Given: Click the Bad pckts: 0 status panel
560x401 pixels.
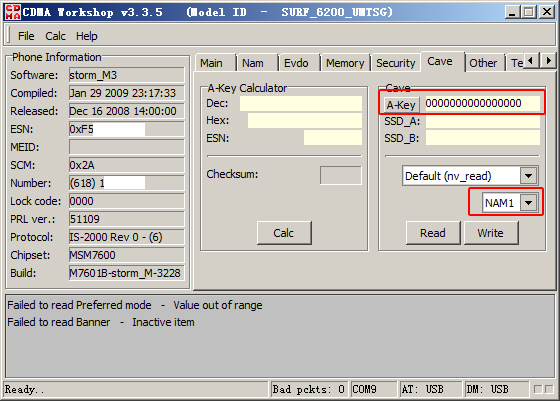Looking at the screenshot, I should [x=309, y=389].
